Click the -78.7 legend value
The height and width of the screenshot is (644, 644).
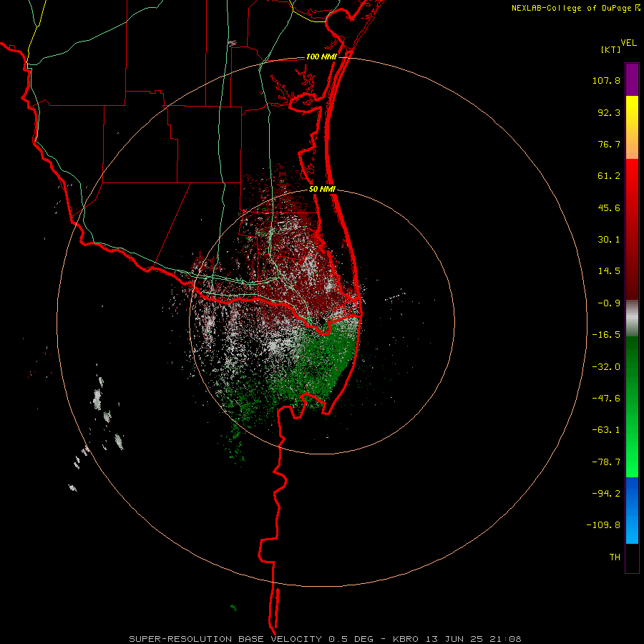coord(606,462)
